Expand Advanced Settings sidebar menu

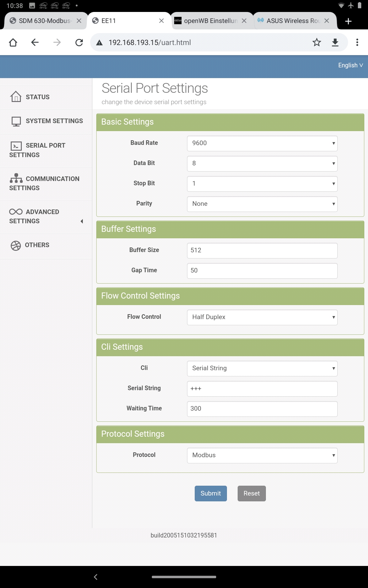tap(46, 217)
